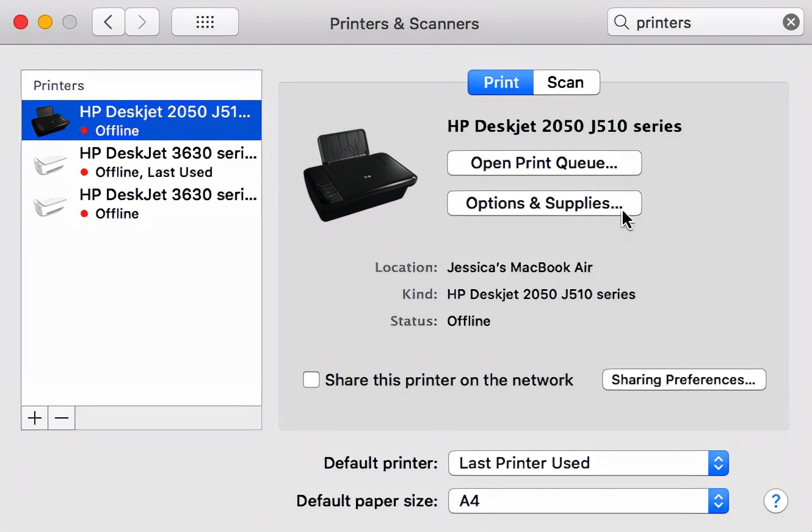Remove selected printer with minus button

[62, 418]
